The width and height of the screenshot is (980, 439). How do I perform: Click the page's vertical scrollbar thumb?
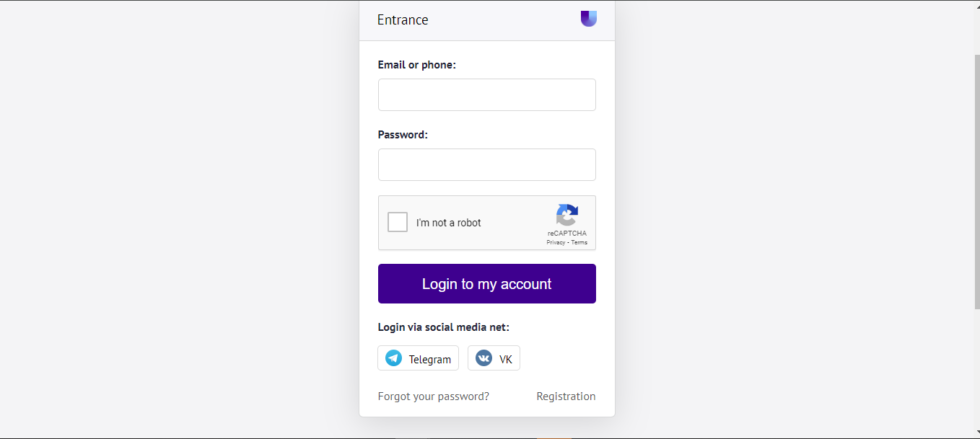coord(977,180)
